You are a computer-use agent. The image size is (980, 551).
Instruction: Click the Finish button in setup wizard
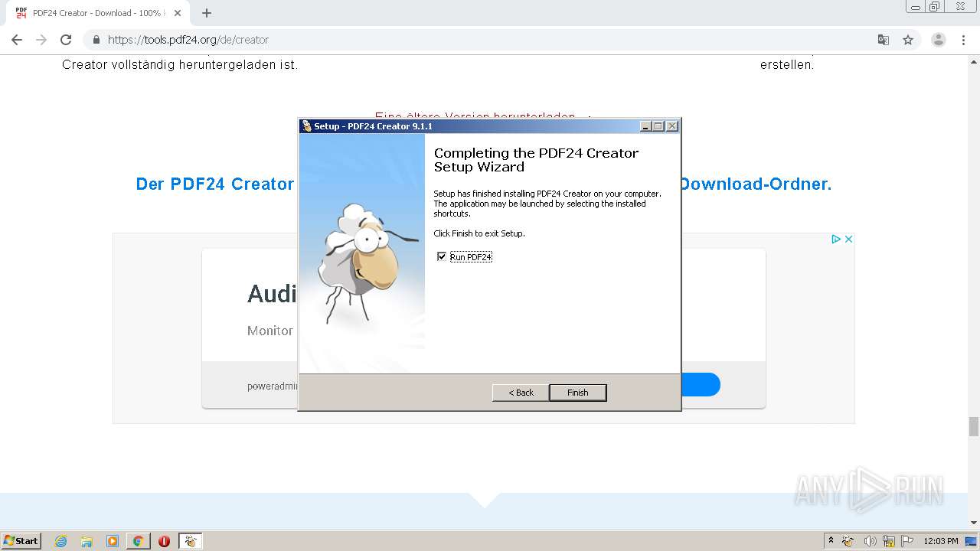578,393
